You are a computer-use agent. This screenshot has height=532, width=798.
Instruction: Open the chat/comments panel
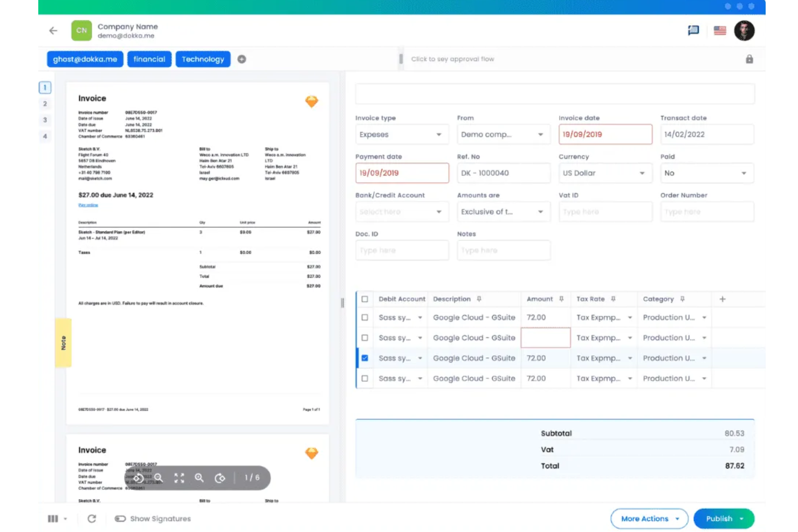click(693, 30)
